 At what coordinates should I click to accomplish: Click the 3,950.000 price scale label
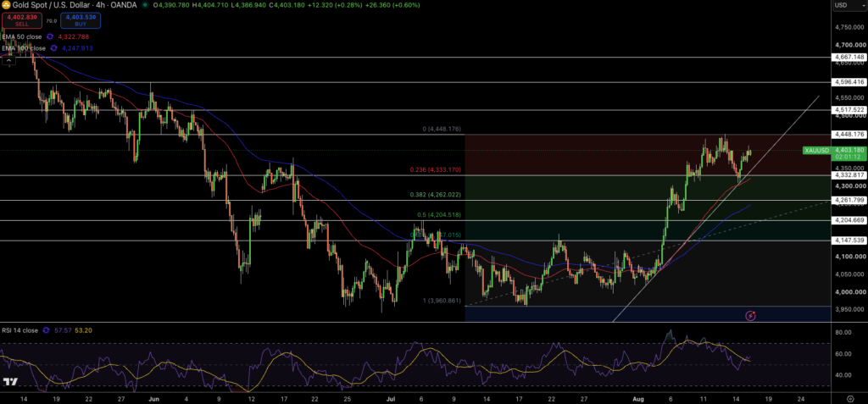(x=849, y=309)
